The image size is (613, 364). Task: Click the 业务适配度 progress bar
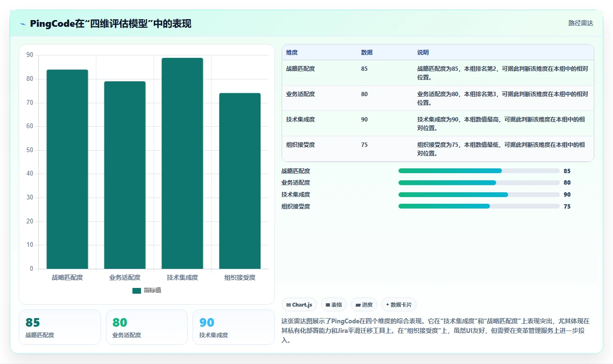coord(479,183)
